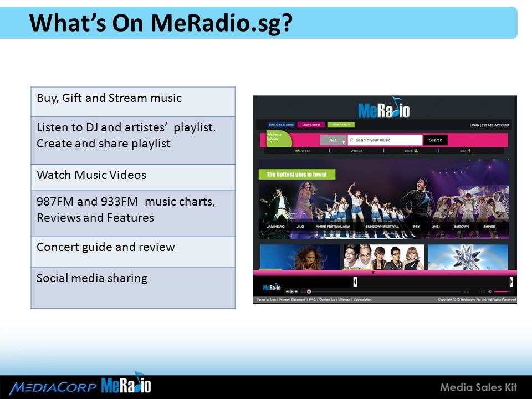Open the Privacy Statement footer link

point(292,300)
